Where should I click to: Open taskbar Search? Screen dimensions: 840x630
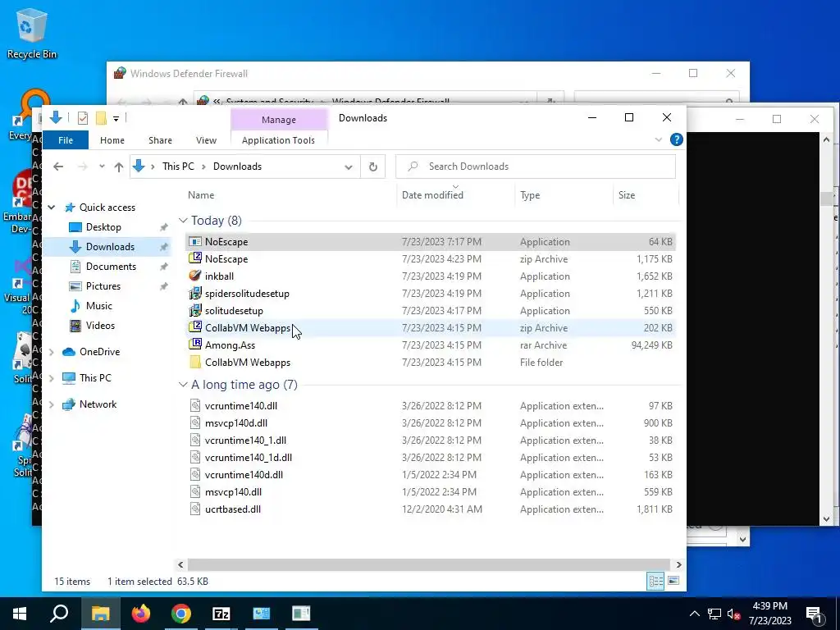59,614
